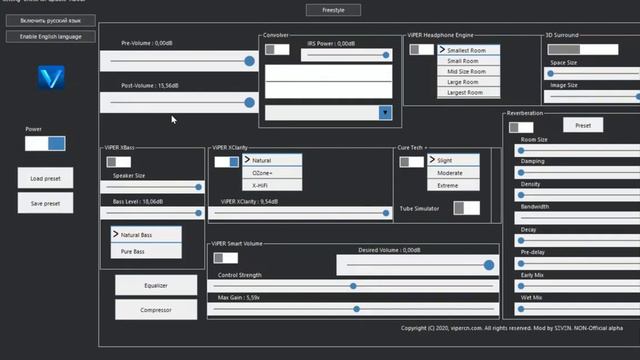Select Smallest Room headphone mode
This screenshot has height=360, width=640.
[469, 50]
